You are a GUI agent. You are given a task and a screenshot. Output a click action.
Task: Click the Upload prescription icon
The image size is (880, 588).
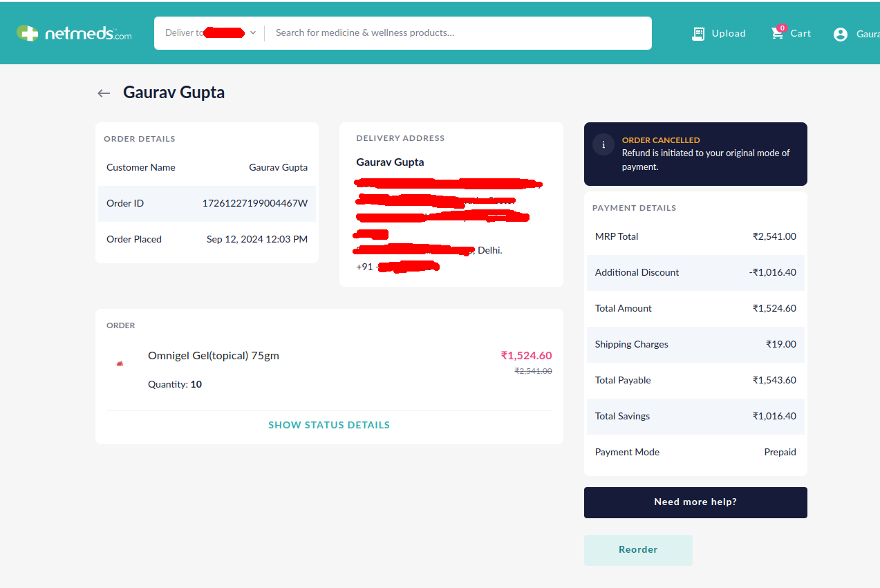698,33
